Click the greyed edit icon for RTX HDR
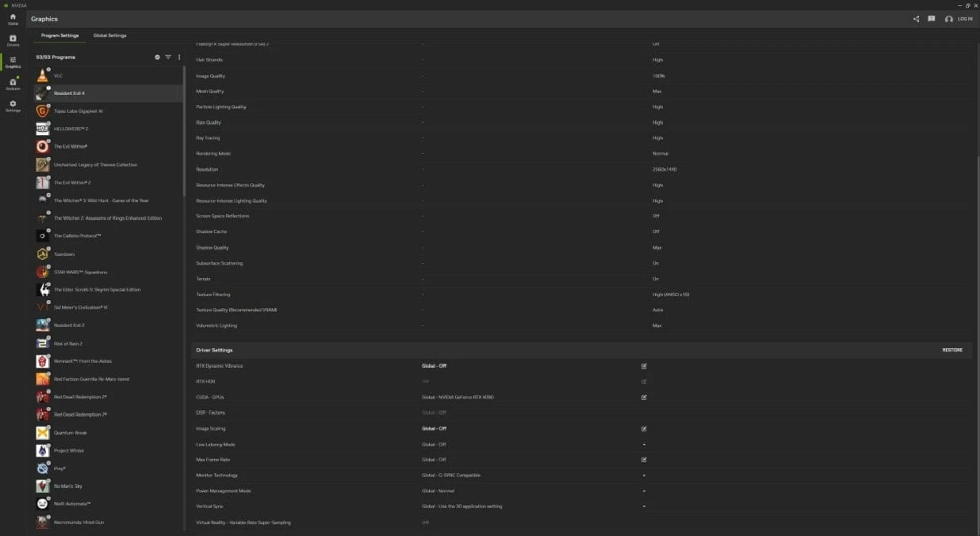Screen dimensions: 980x536 click(644, 382)
